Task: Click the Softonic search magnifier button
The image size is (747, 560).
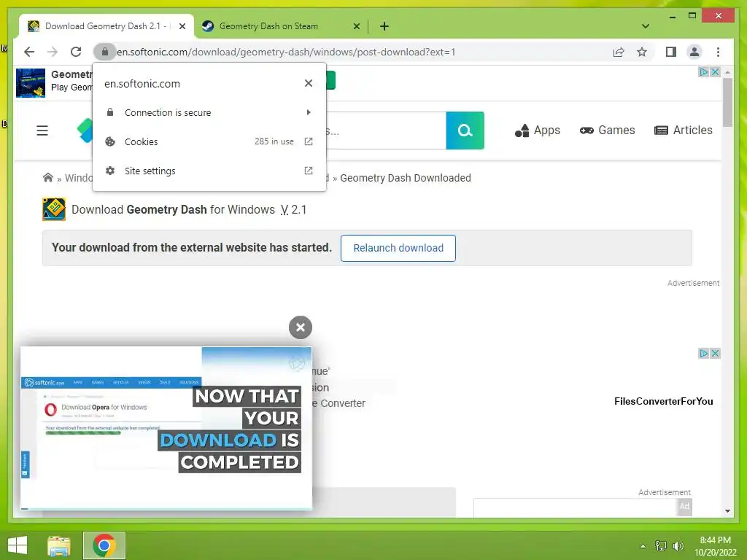Action: coord(465,131)
